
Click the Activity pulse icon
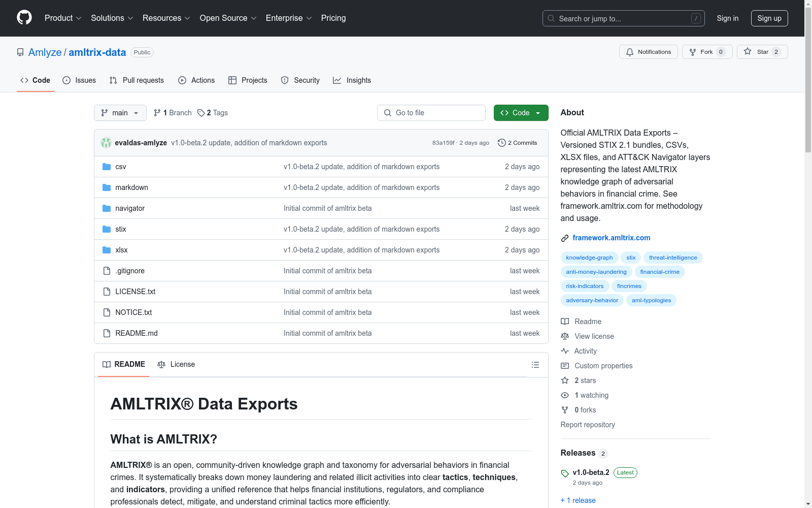coord(565,351)
